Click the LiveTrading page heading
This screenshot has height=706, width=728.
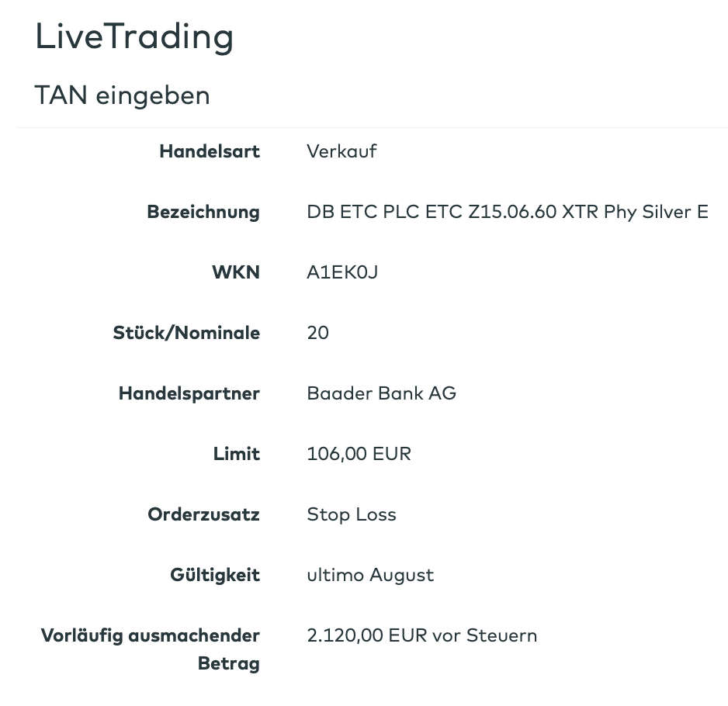click(x=134, y=37)
